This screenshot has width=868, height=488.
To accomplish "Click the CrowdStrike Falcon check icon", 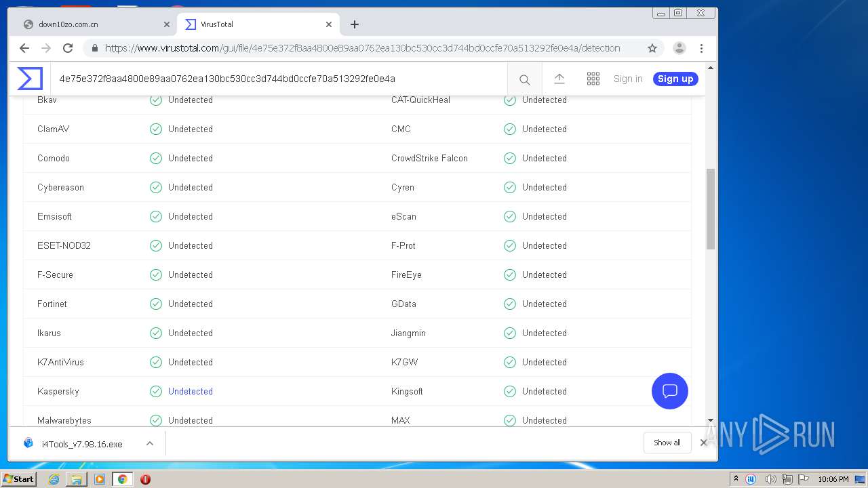I will (510, 158).
